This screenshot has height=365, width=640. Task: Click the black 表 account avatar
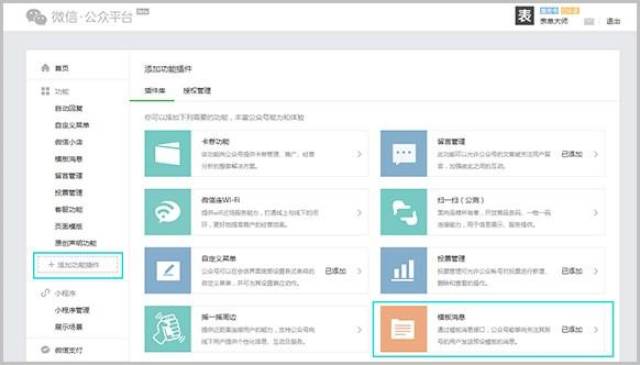(x=524, y=16)
